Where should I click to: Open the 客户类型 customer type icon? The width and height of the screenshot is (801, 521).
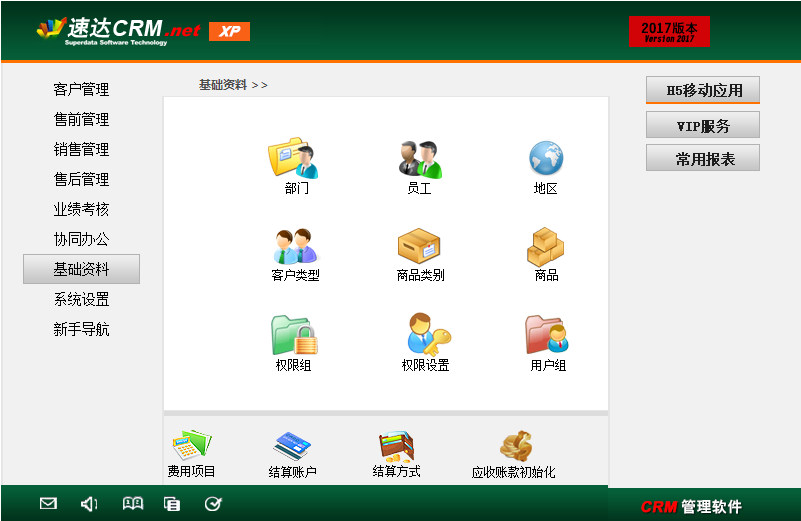(x=295, y=246)
